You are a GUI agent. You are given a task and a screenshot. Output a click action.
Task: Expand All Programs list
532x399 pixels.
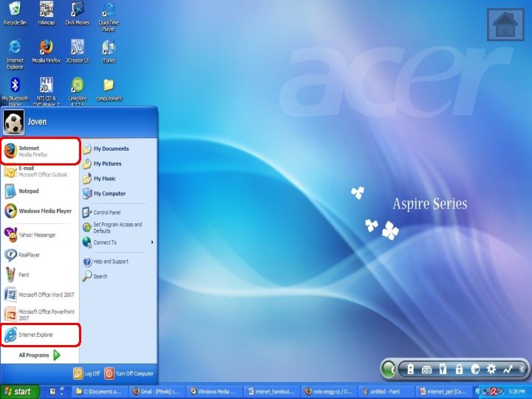click(40, 355)
